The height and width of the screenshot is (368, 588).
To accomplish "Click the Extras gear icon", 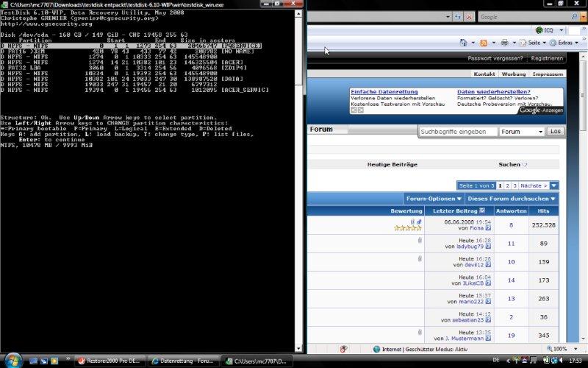I will tap(553, 43).
